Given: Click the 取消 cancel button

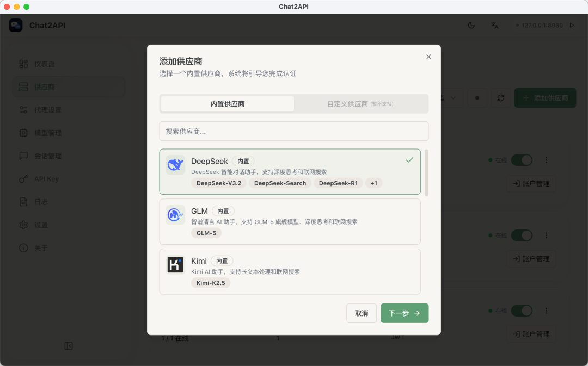Looking at the screenshot, I should pos(362,313).
